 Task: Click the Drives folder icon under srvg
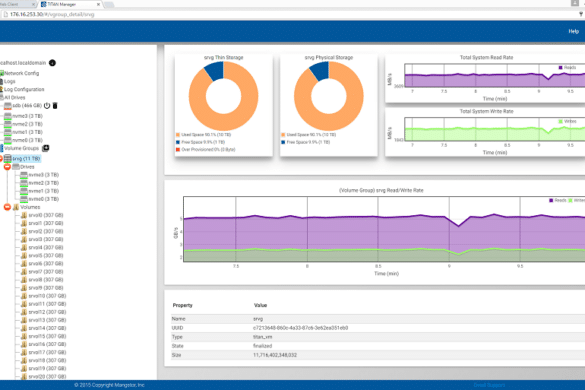pyautogui.click(x=16, y=166)
